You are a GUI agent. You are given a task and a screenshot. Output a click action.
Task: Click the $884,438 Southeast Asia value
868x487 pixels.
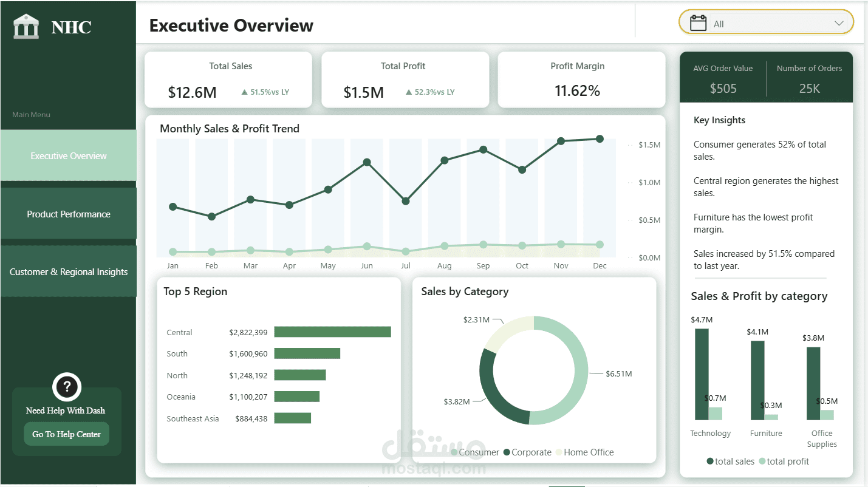[251, 418]
